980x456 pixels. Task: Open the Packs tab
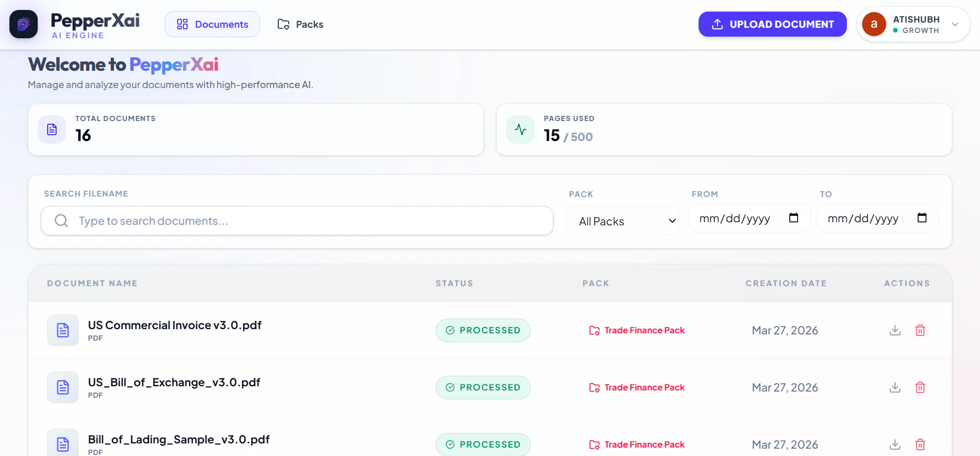300,24
